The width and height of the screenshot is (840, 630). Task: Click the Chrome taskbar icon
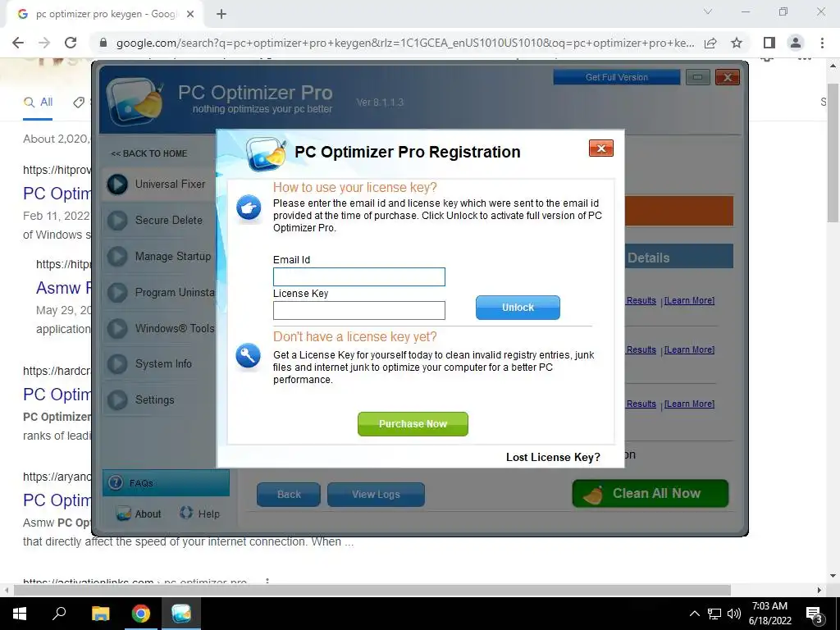tap(141, 614)
